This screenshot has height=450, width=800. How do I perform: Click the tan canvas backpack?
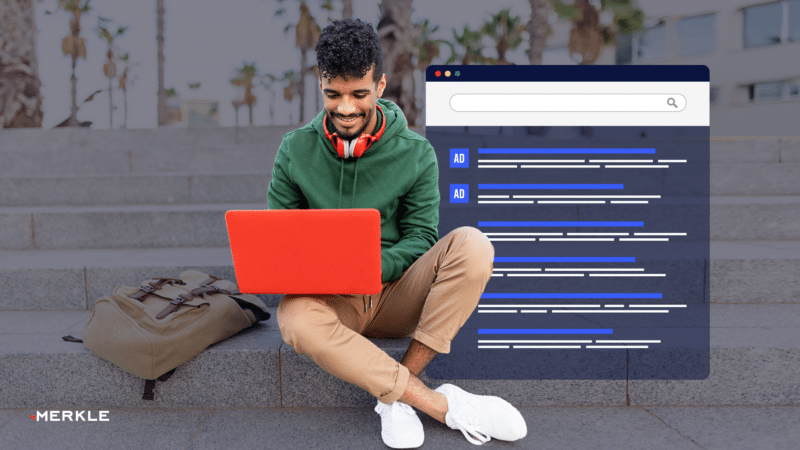[166, 327]
